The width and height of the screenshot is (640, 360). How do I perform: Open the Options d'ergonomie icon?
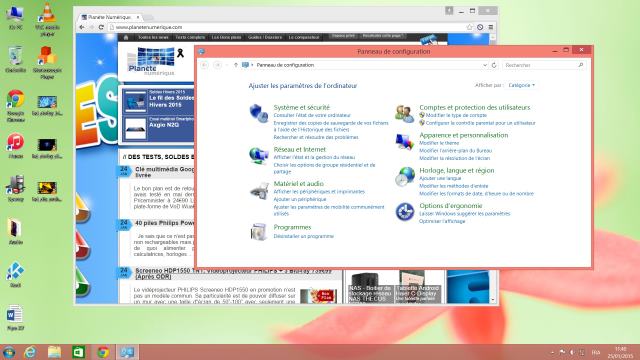(x=404, y=212)
